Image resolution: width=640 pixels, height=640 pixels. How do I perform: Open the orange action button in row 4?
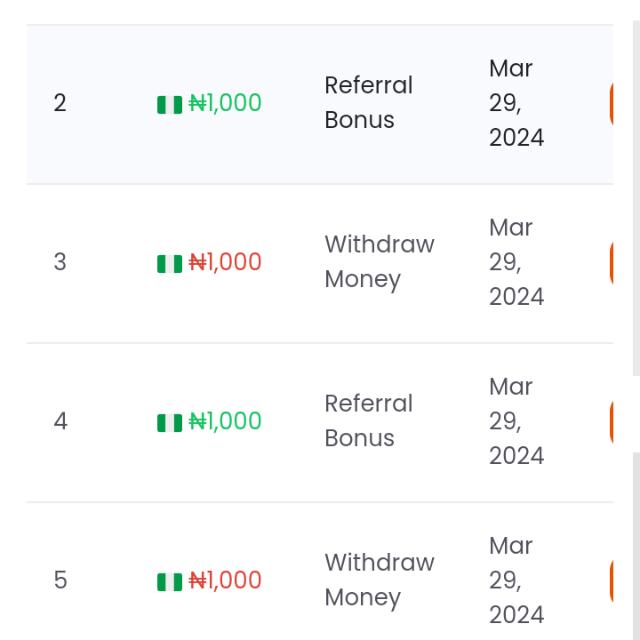[611, 422]
